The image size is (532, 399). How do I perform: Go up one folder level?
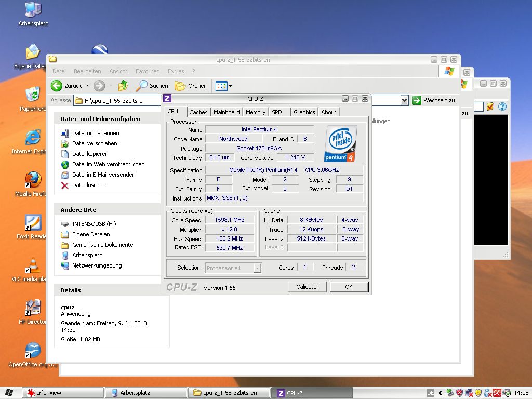[123, 86]
